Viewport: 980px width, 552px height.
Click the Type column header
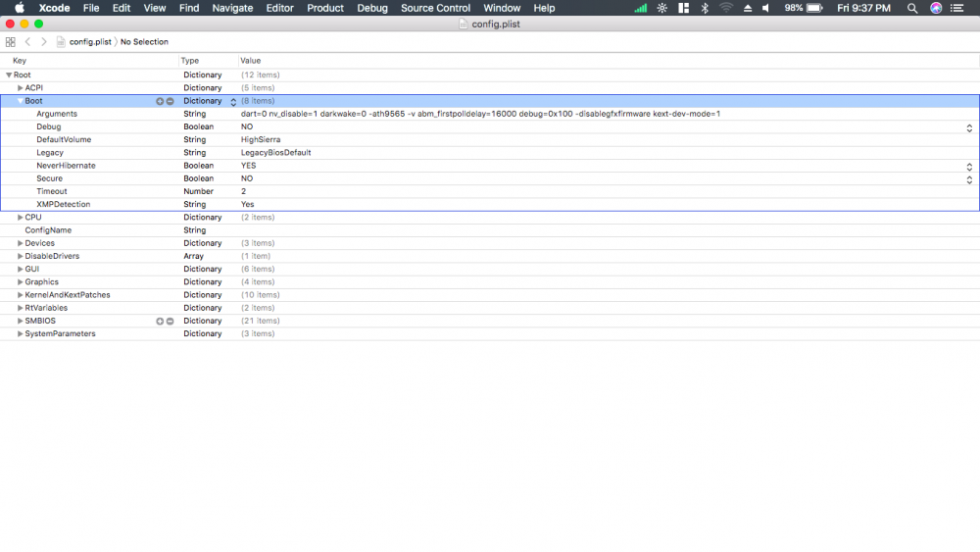(x=190, y=61)
